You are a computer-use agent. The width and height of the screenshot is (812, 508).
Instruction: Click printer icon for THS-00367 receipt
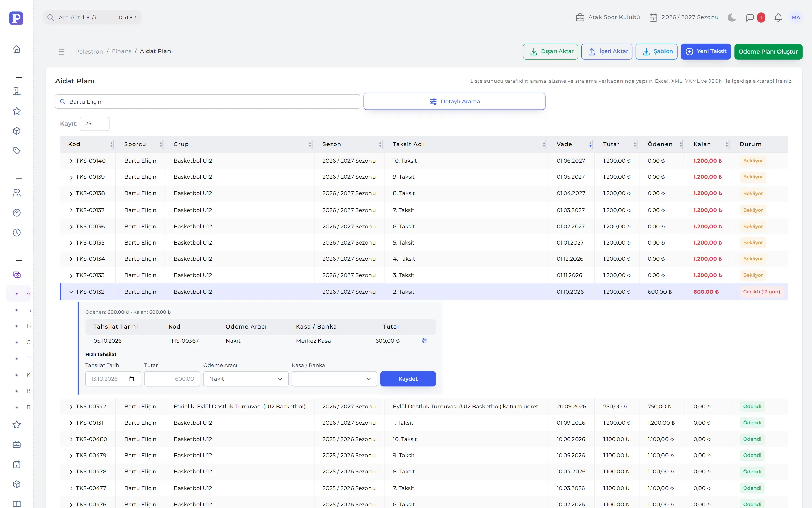click(425, 341)
